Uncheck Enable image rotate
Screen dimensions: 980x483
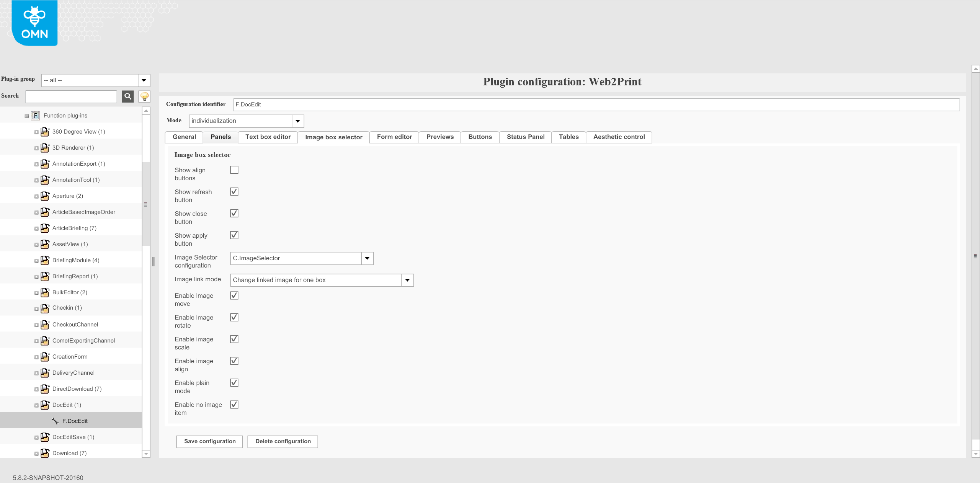234,317
